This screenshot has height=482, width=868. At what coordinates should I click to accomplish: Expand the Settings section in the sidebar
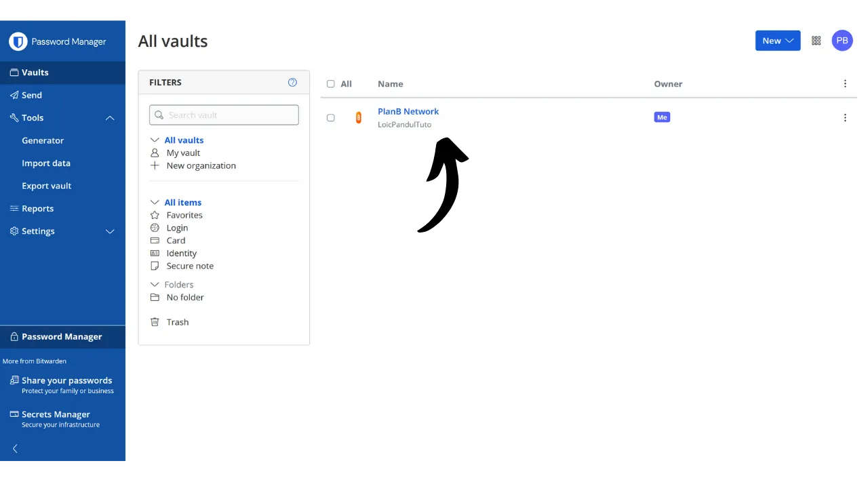(x=110, y=231)
